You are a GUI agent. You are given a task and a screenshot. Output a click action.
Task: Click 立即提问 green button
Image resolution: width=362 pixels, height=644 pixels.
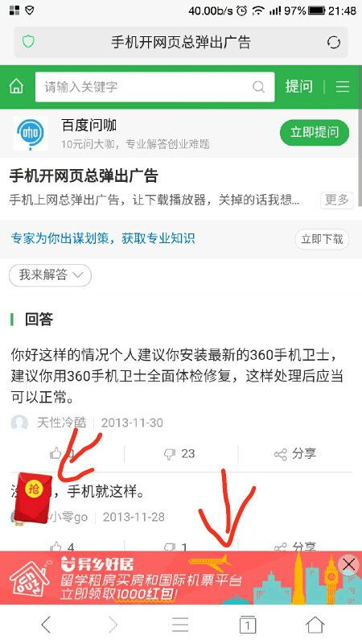[315, 132]
